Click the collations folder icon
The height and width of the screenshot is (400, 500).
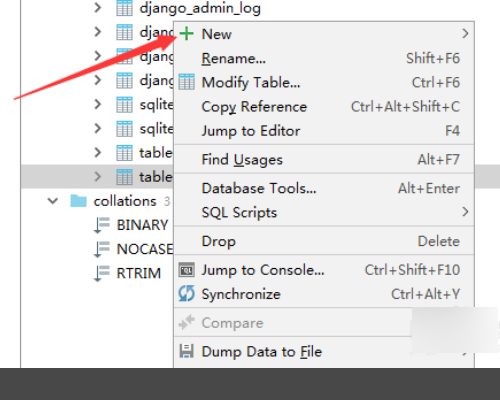click(79, 201)
